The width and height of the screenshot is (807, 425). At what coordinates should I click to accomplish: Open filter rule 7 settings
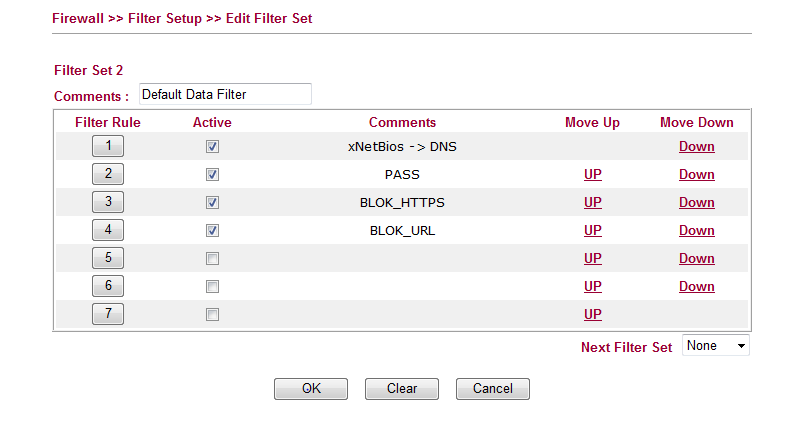(x=108, y=314)
